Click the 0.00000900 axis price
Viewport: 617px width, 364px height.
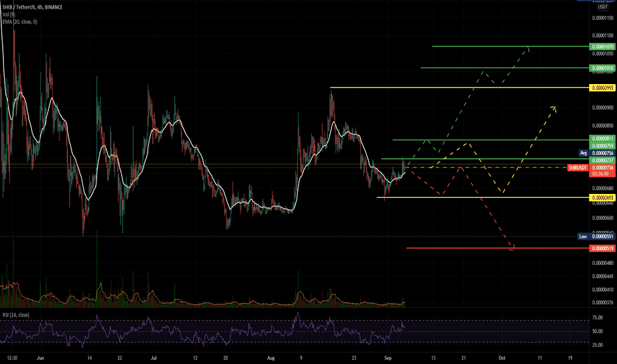[603, 107]
